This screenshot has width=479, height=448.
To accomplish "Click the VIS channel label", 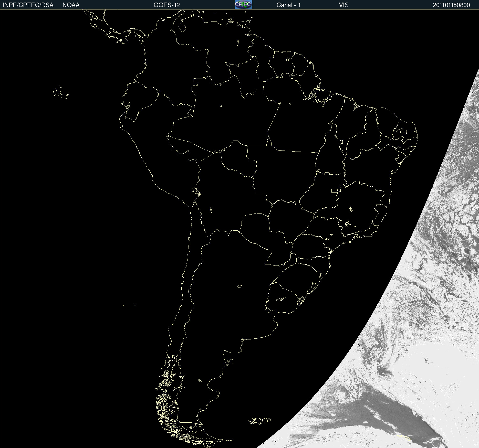I will pos(344,5).
